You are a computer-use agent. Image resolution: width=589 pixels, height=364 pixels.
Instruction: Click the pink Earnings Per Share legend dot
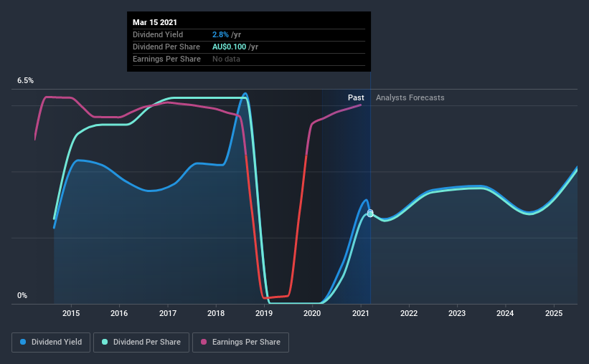point(204,342)
